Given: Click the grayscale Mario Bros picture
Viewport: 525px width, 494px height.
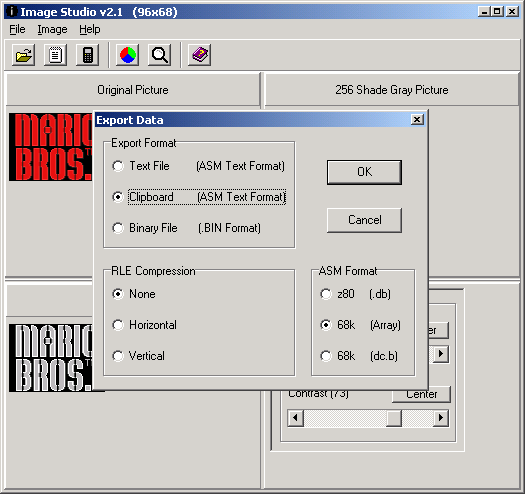Looking at the screenshot, I should coord(50,358).
